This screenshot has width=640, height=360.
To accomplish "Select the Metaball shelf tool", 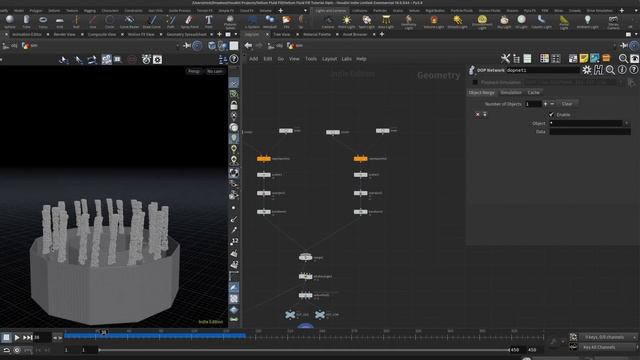I will click(270, 21).
